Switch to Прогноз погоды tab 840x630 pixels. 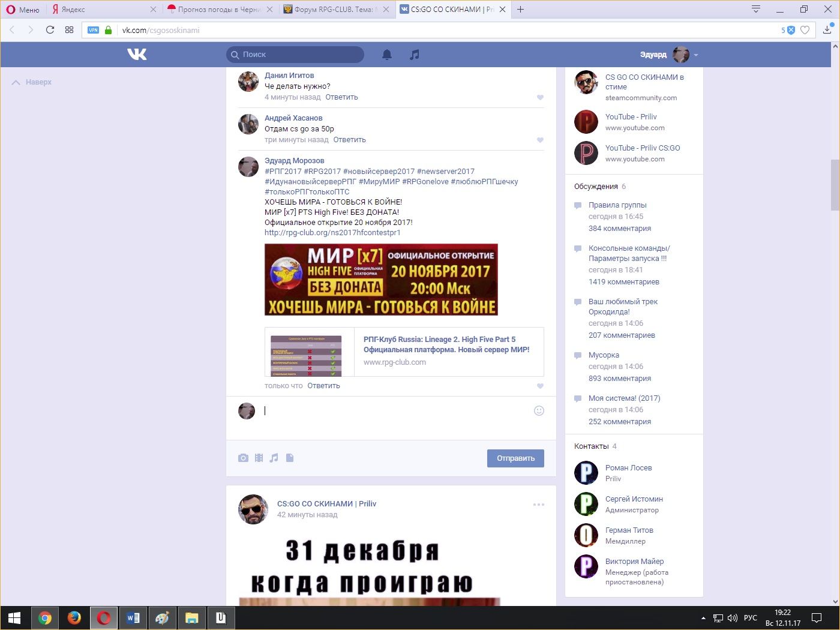(x=220, y=9)
